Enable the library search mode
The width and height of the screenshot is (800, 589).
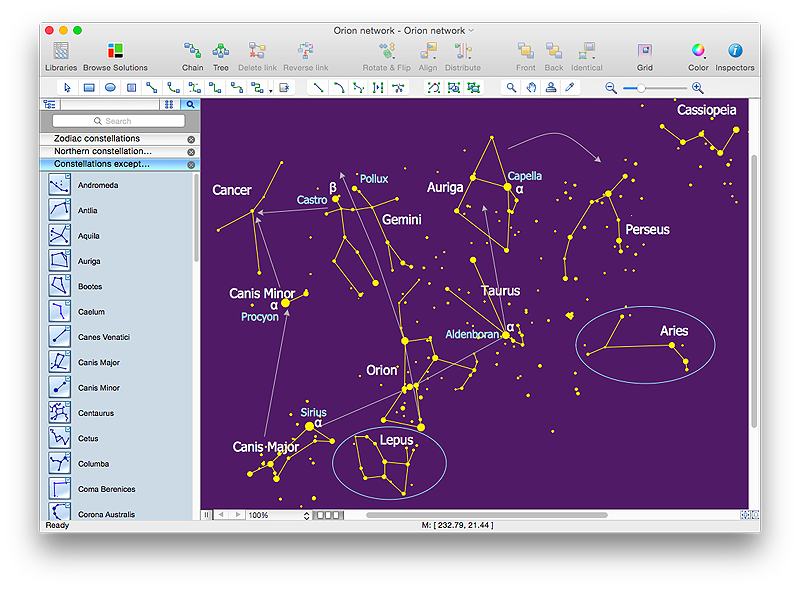[189, 104]
